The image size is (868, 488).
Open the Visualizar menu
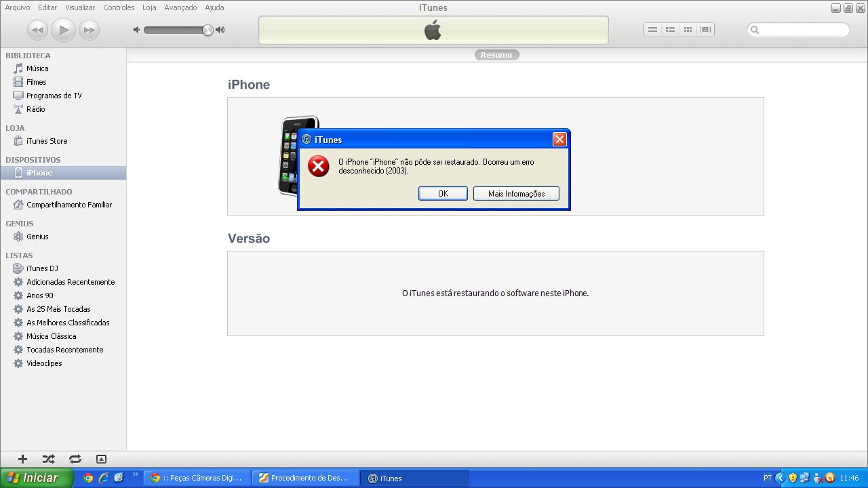pos(80,7)
